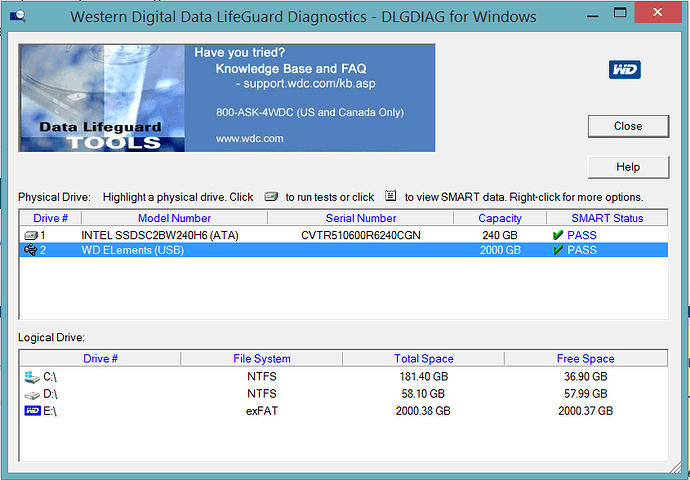Select the E:\ WD drive icon
Image resolution: width=690 pixels, height=480 pixels.
(33, 411)
